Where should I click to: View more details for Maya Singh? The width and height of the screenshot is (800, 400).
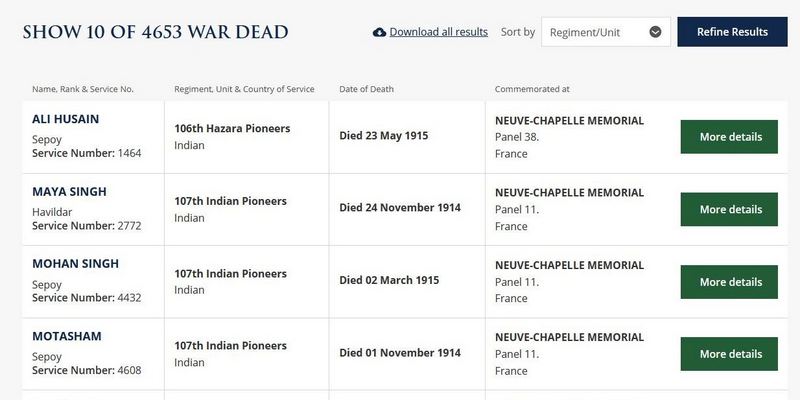(x=729, y=209)
